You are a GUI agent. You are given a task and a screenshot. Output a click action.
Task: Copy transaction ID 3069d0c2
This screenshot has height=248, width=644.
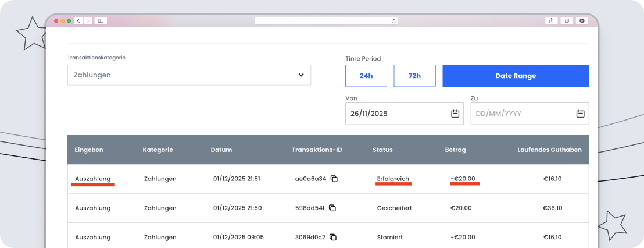click(x=332, y=237)
